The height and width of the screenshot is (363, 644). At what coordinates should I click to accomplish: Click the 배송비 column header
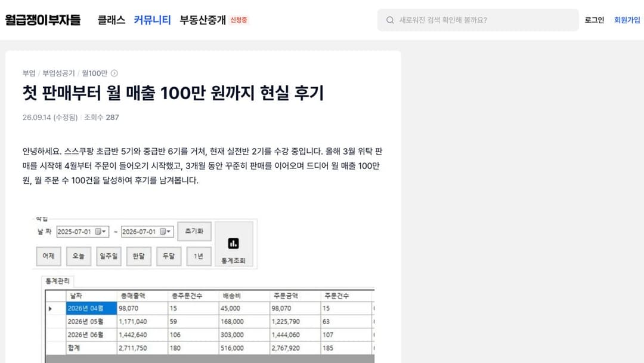[x=244, y=296]
